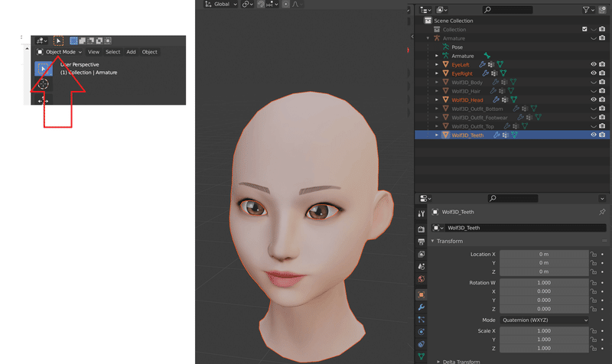Open the Object Mode dropdown
Viewport: 612px width, 364px height.
coord(60,52)
